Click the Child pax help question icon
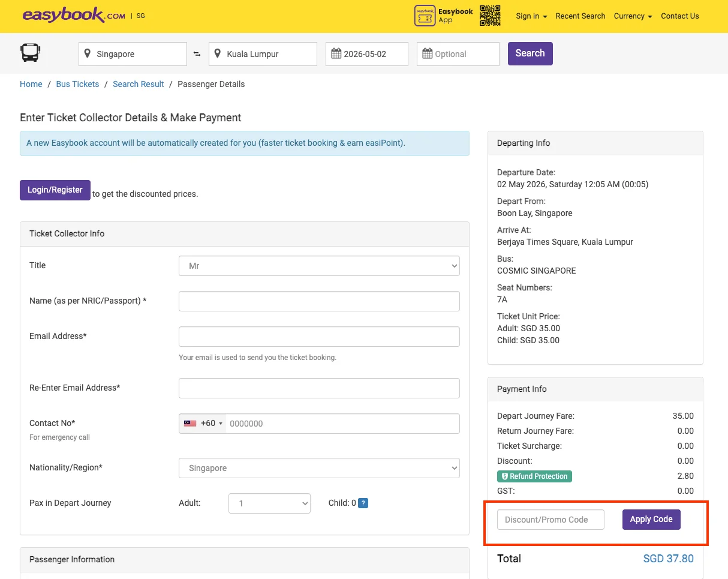 tap(363, 503)
